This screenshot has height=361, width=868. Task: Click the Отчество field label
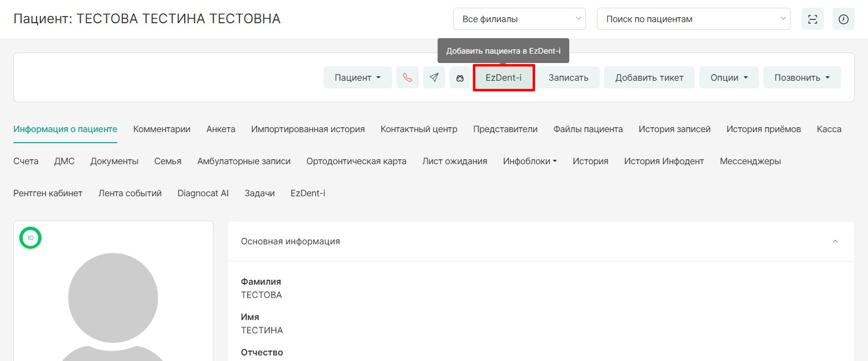[262, 352]
